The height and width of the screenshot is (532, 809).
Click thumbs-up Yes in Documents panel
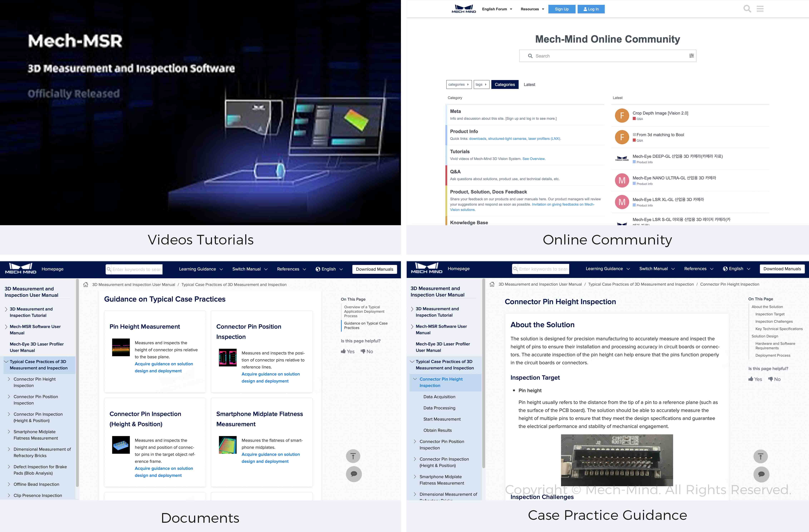point(348,351)
